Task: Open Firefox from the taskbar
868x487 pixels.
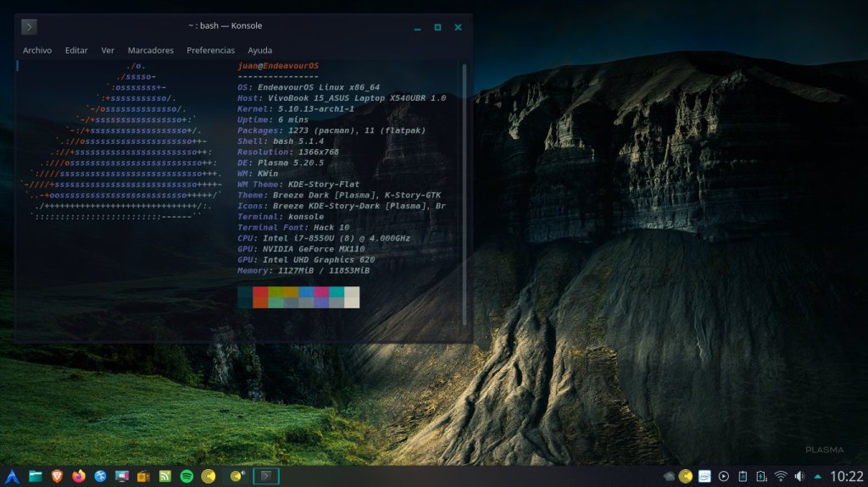Action: 80,476
